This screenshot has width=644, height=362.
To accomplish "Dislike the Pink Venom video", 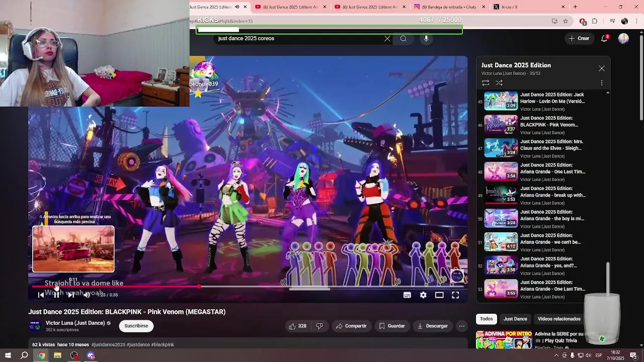I will pos(319,326).
